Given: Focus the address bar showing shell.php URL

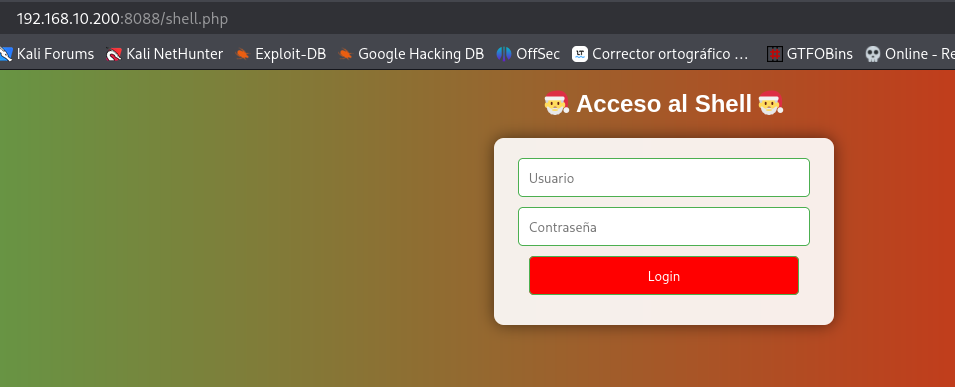Looking at the screenshot, I should point(122,19).
